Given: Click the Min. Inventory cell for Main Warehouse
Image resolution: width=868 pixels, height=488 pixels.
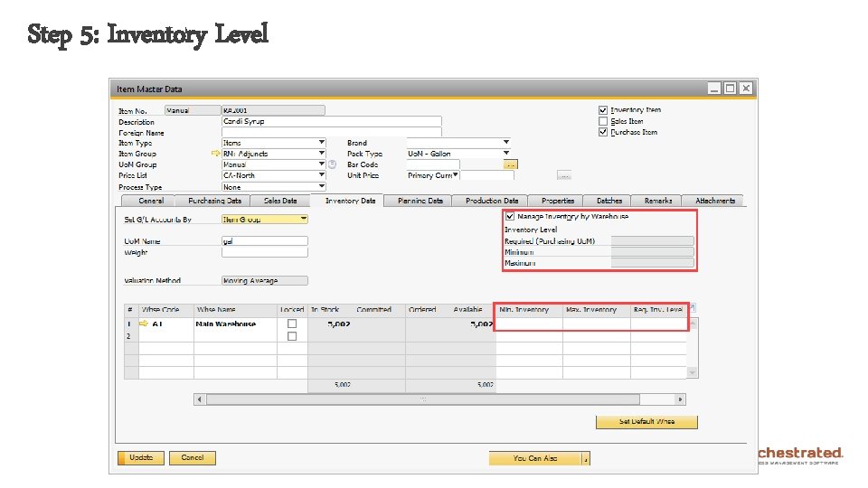Looking at the screenshot, I should click(x=529, y=324).
